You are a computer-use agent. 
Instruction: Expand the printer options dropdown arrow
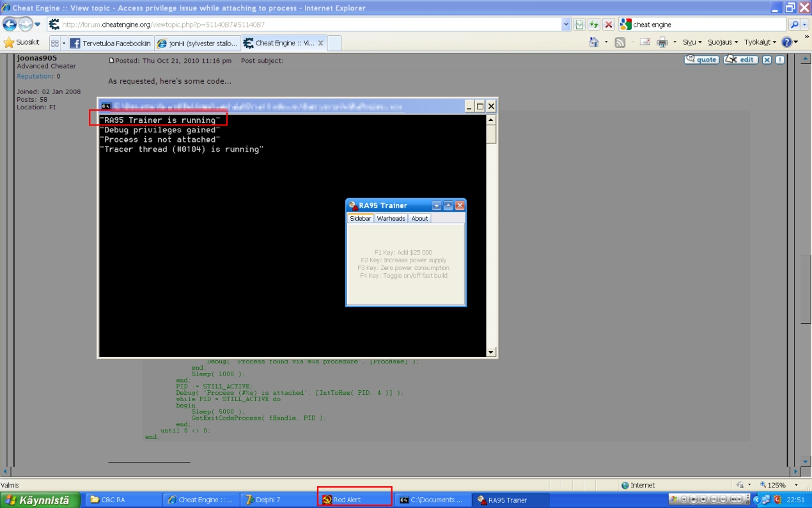click(x=675, y=42)
